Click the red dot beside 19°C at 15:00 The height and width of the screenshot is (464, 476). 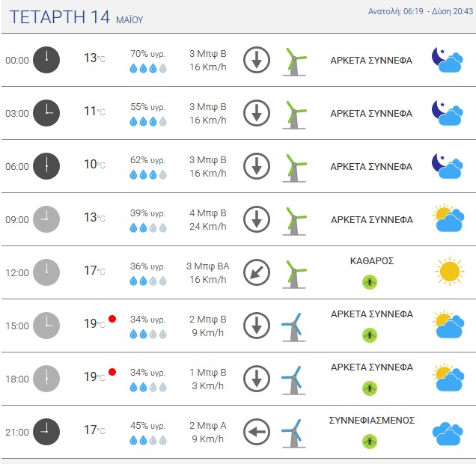[112, 319]
